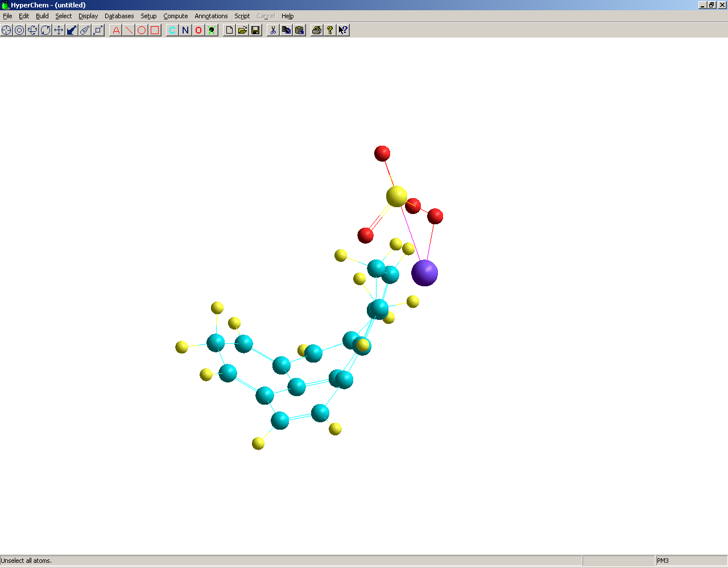
Task: Choose the red rectangle annotation tool
Action: tap(155, 30)
